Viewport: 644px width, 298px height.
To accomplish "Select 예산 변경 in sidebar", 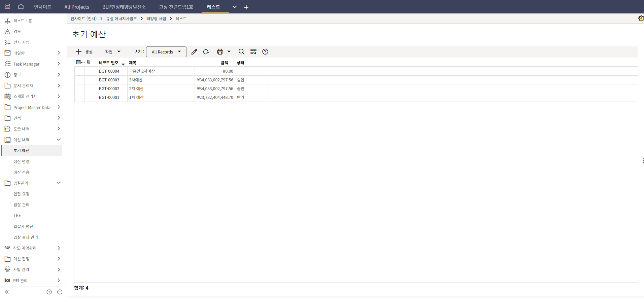I will pyautogui.click(x=22, y=161).
